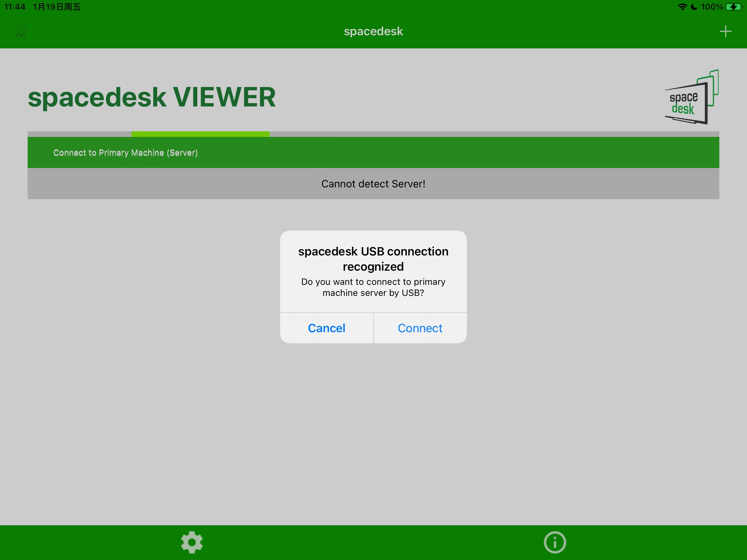
Task: Tap the plus icon to add server
Action: pyautogui.click(x=725, y=31)
